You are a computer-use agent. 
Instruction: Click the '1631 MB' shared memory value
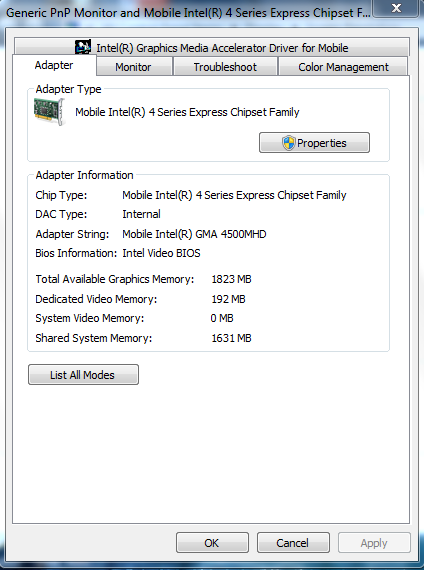[231, 338]
